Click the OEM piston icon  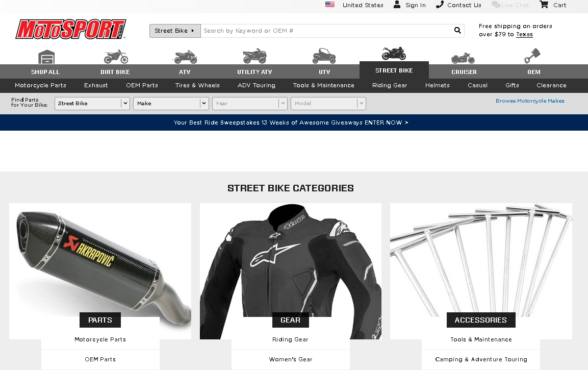pos(532,56)
